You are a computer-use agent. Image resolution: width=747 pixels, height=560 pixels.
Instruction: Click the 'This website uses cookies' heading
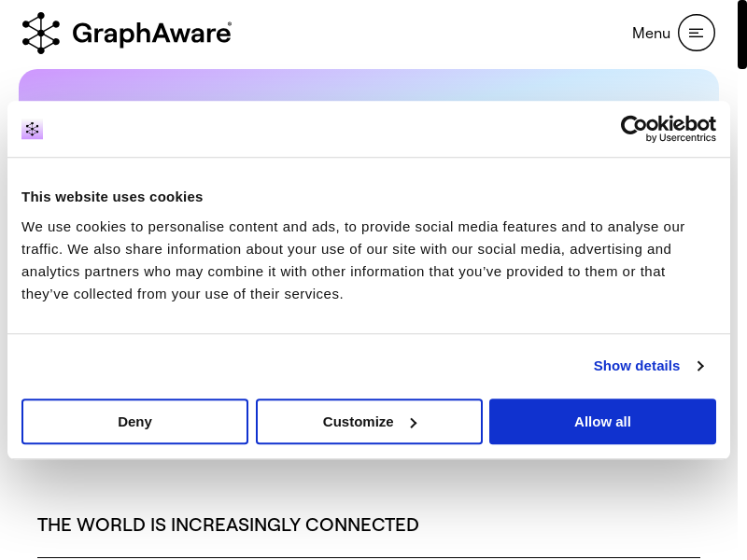pyautogui.click(x=112, y=197)
